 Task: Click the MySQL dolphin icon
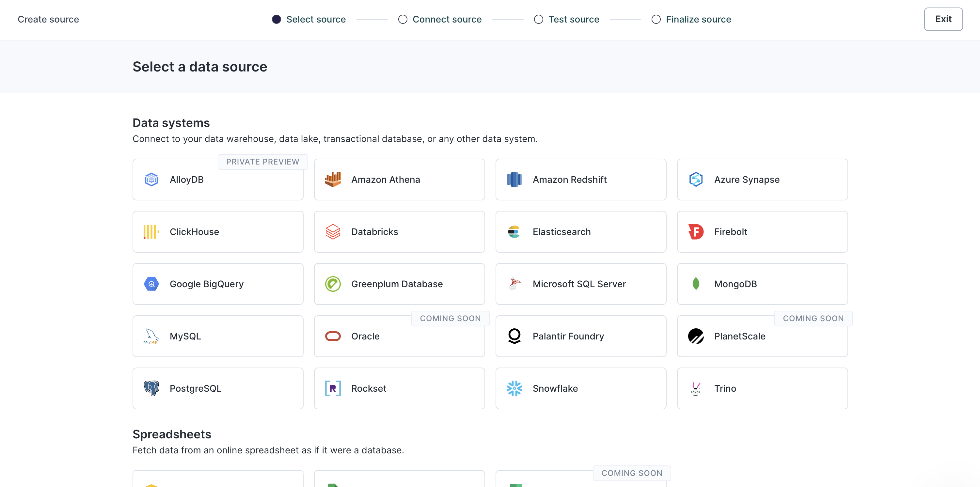(151, 336)
